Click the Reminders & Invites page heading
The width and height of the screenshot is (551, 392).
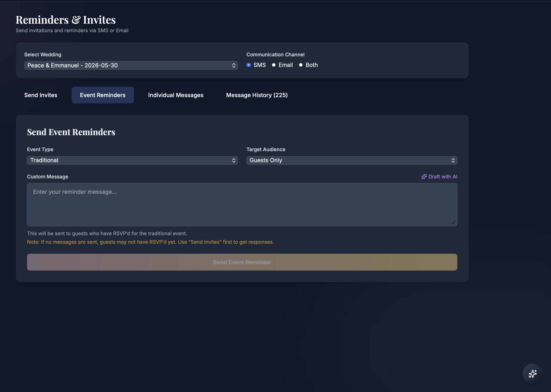(66, 20)
